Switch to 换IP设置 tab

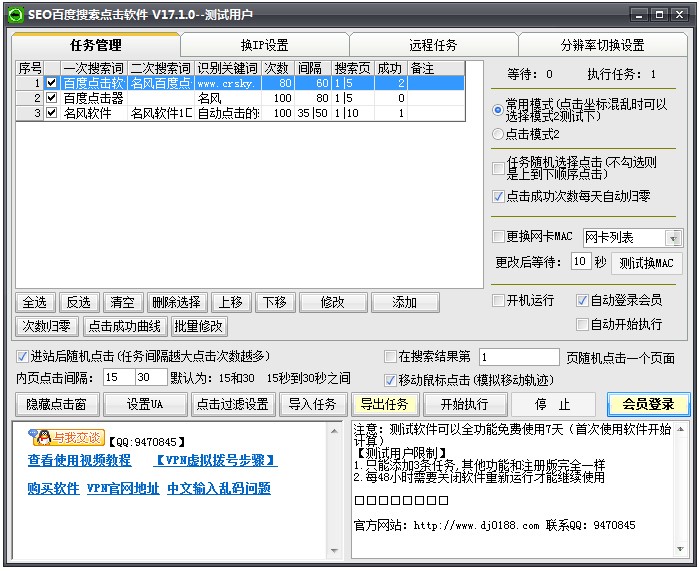(x=264, y=45)
